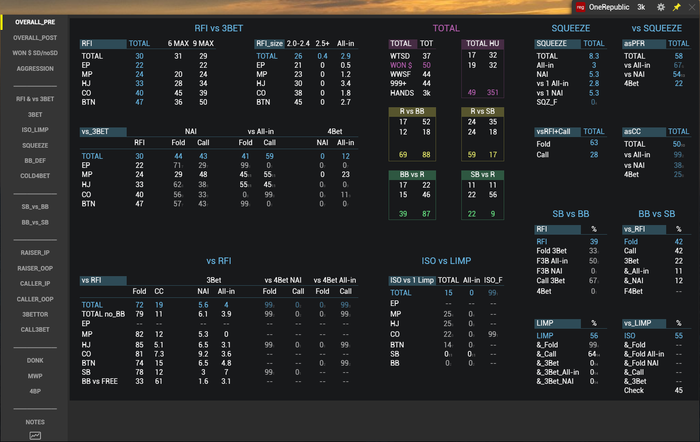700x442 pixels.
Task: Click the TOTAL no_BB row label
Action: (103, 314)
